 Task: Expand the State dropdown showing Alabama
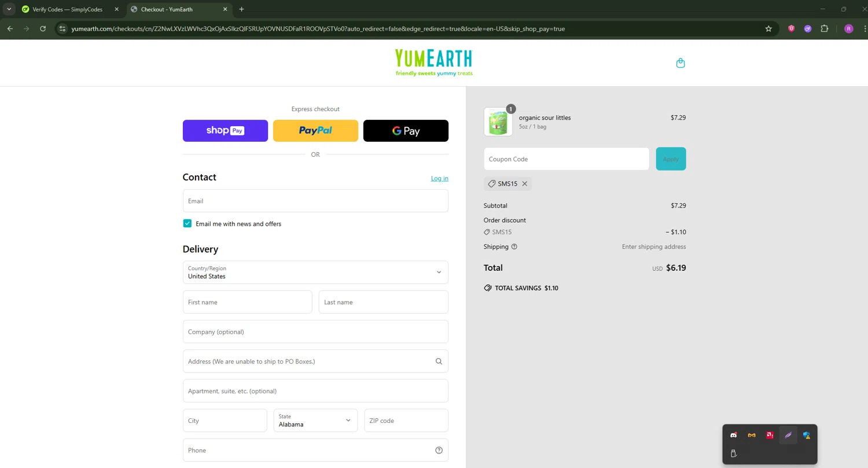[x=315, y=421]
